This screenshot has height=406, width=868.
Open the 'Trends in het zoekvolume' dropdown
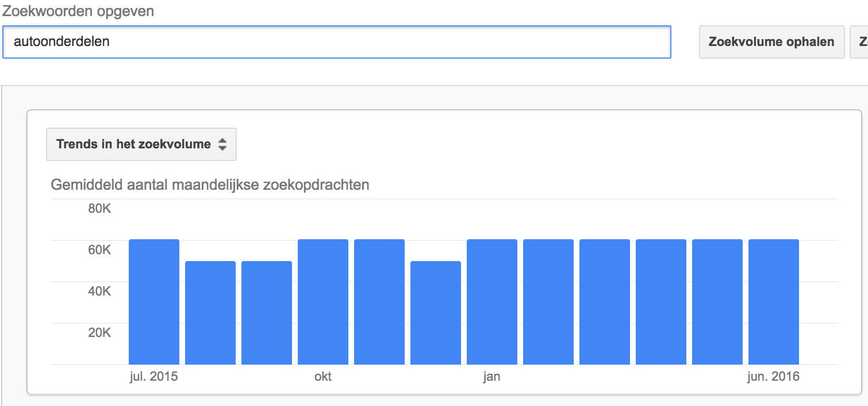click(141, 144)
